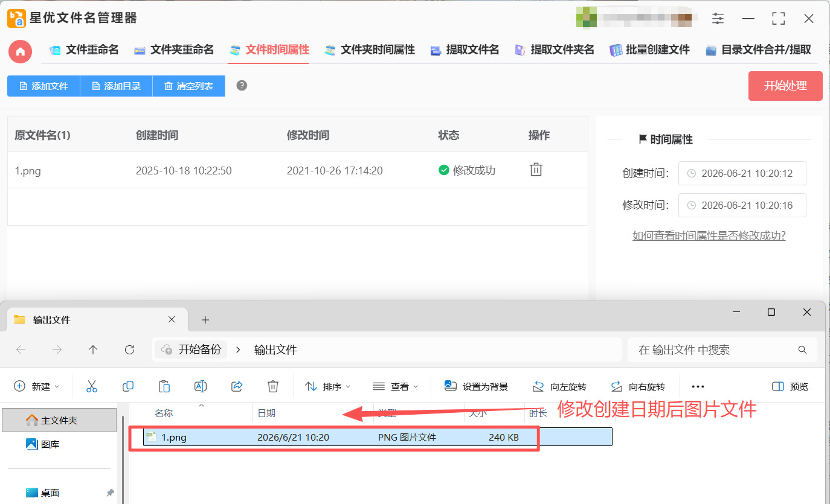Click the search magnifier icon in Explorer
The image size is (830, 504).
pyautogui.click(x=802, y=349)
